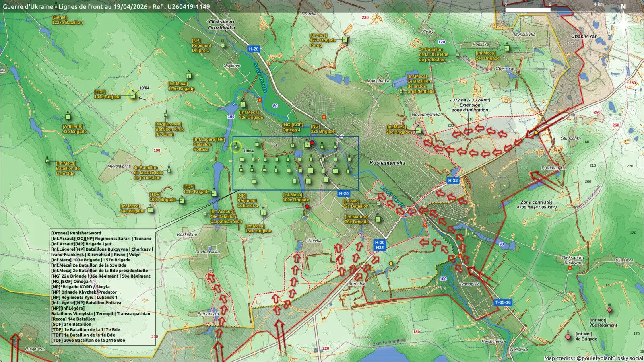Click the Kostiantynivka city label

387,163
